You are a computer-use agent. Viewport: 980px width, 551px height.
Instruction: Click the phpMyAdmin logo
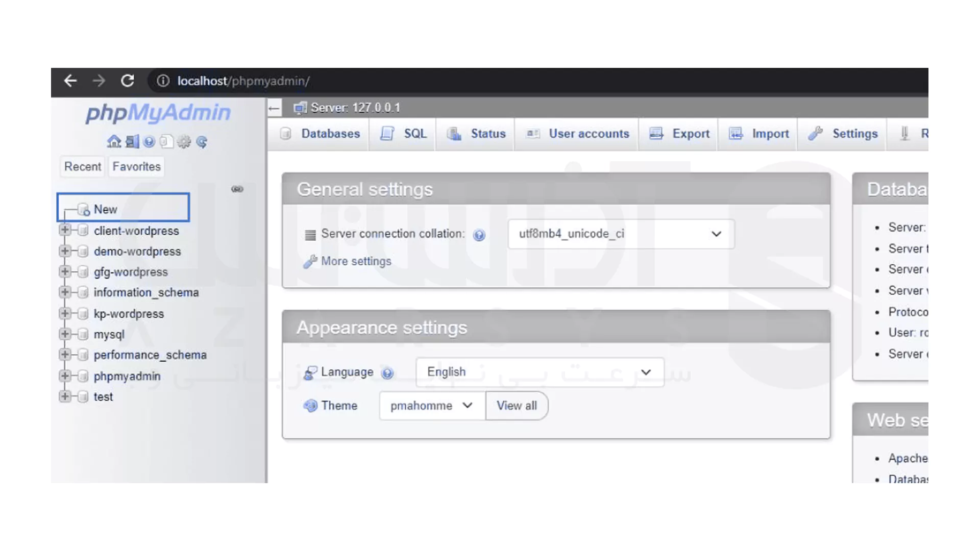[x=158, y=112]
